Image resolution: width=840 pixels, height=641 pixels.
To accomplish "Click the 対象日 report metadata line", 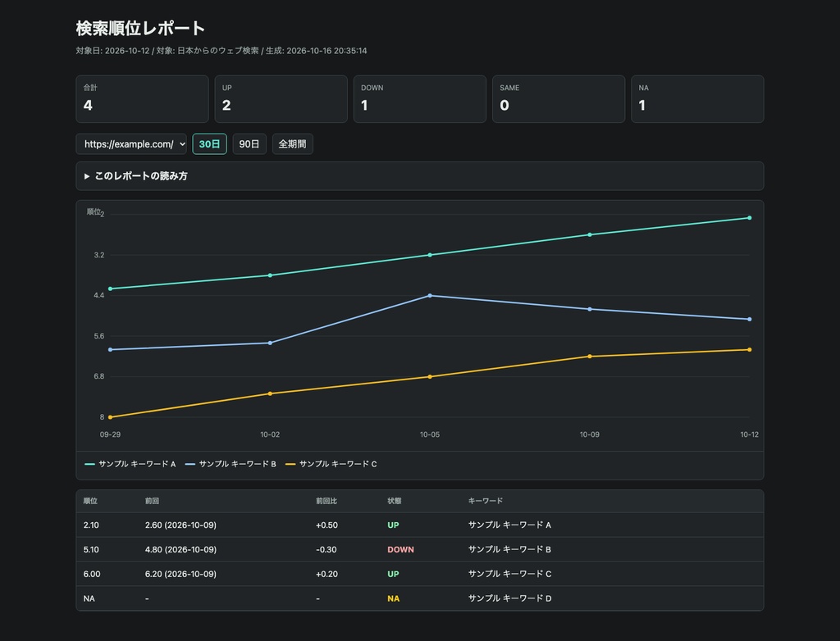I will (221, 51).
